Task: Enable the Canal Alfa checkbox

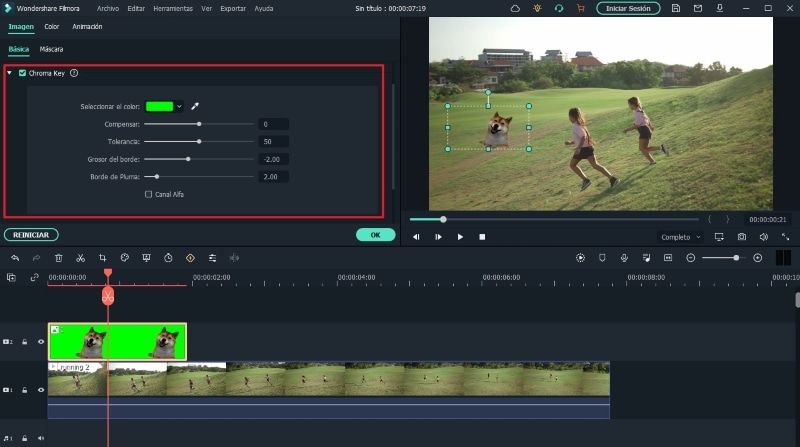Action: click(x=148, y=194)
